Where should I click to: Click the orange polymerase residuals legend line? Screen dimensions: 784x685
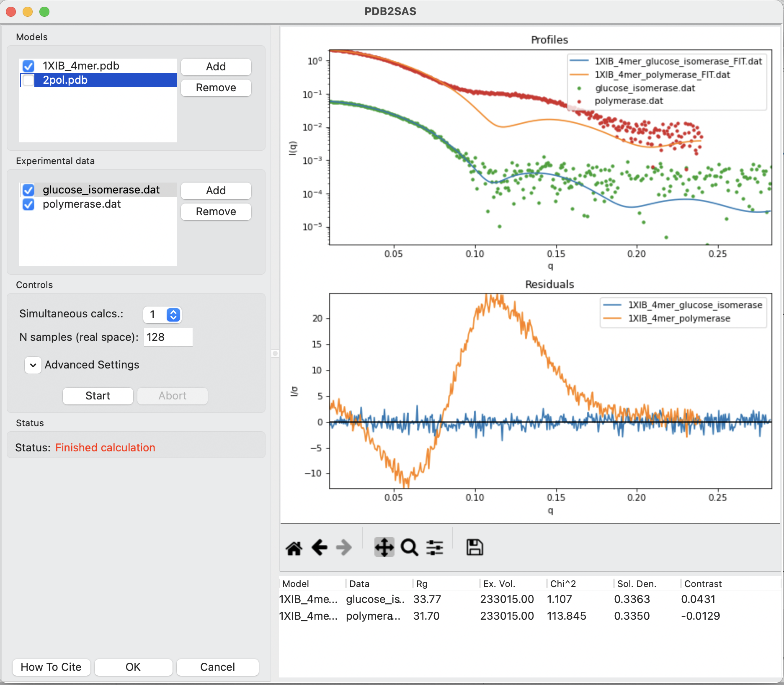[612, 318]
